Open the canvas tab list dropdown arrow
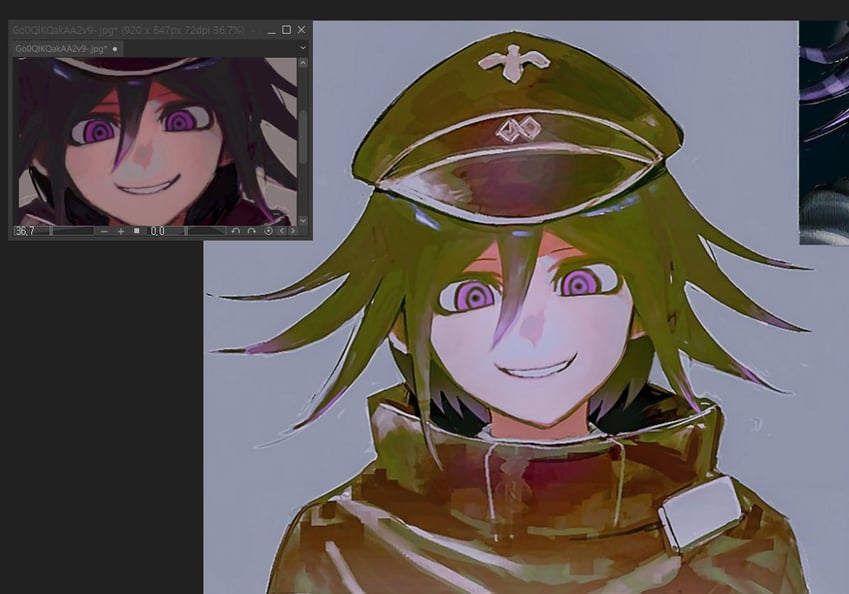The width and height of the screenshot is (849, 594). pos(303,48)
